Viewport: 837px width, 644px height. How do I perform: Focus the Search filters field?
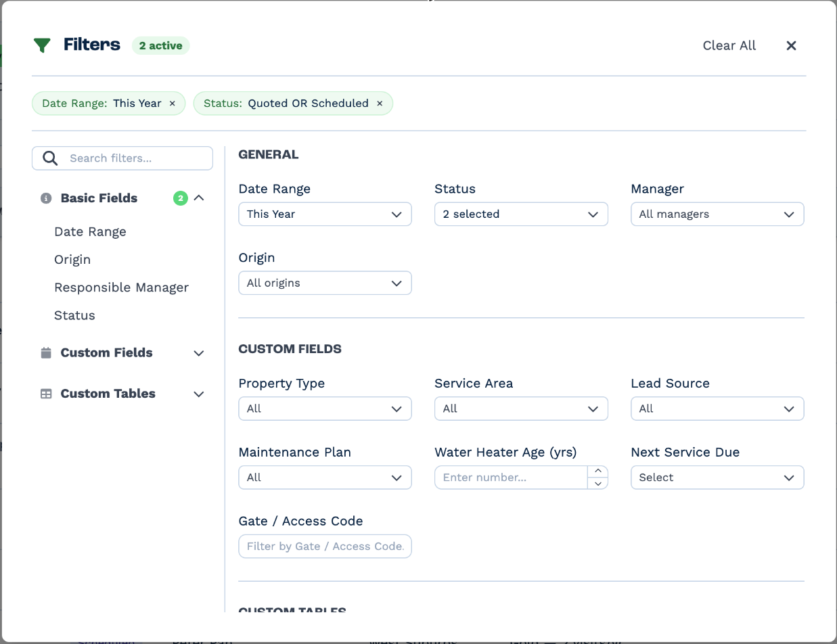tap(122, 158)
